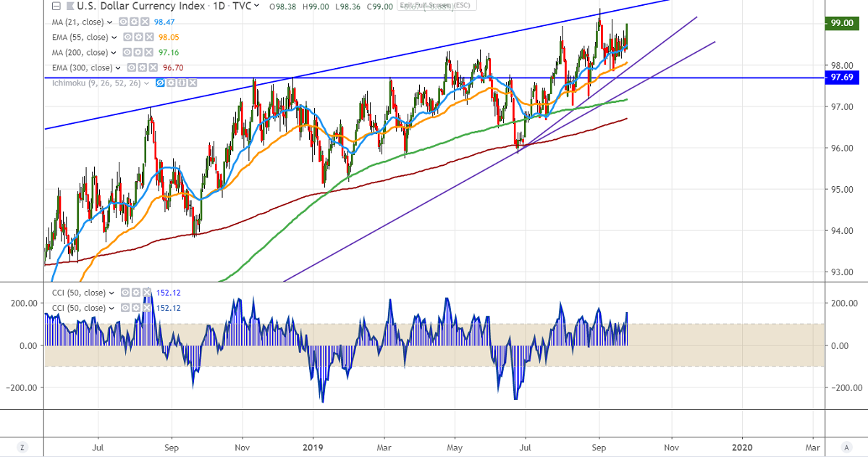The image size is (868, 457).
Task: Click the closing price C99.00 in header
Action: coord(380,7)
